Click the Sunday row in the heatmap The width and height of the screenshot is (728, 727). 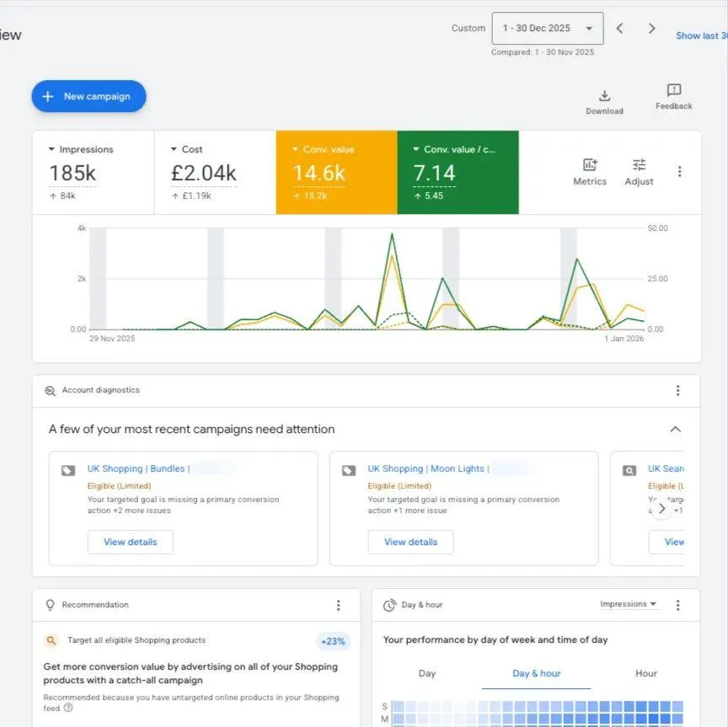(x=538, y=706)
